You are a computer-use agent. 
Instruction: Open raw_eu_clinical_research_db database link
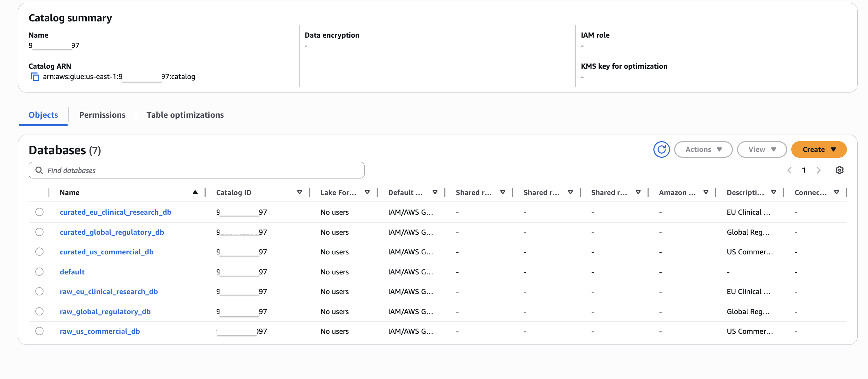point(109,292)
